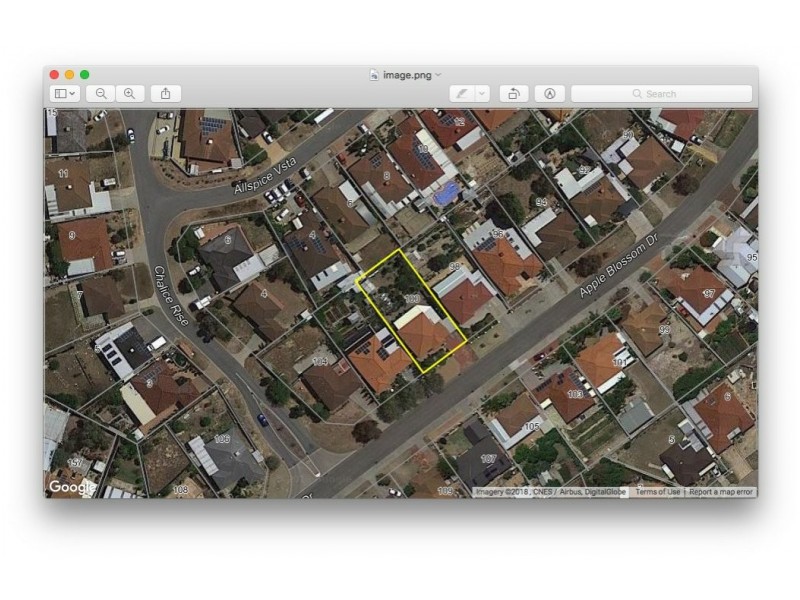Open the Share menu

tap(165, 93)
